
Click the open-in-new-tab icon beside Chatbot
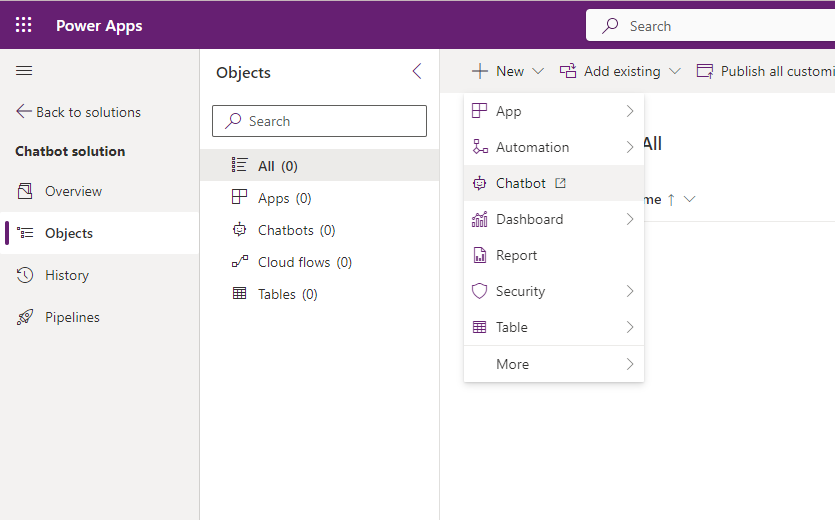click(560, 183)
